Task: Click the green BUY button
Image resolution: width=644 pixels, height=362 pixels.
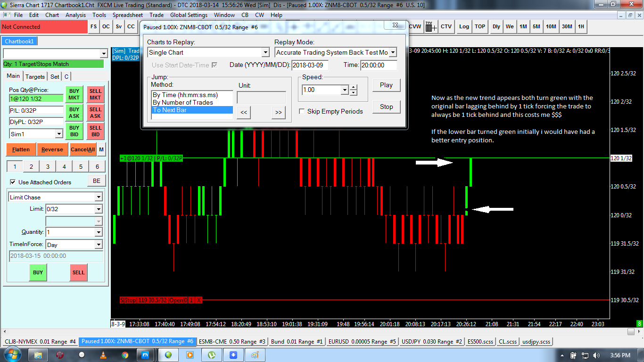Action: [38, 272]
